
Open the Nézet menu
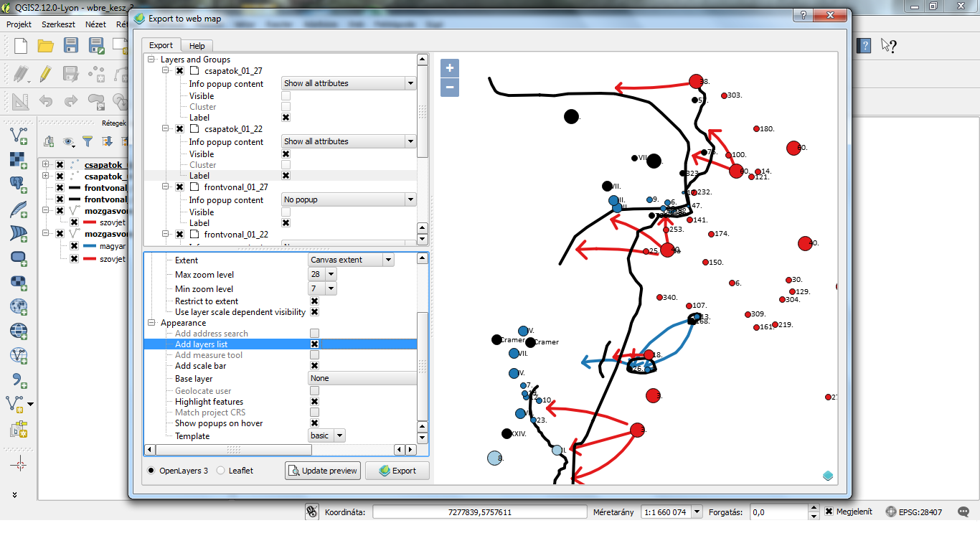coord(95,24)
